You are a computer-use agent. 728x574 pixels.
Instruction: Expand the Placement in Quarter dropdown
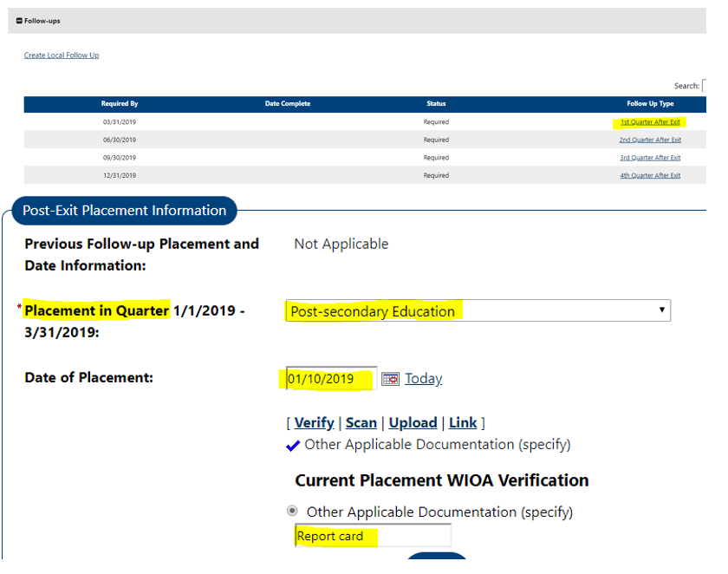pos(478,311)
